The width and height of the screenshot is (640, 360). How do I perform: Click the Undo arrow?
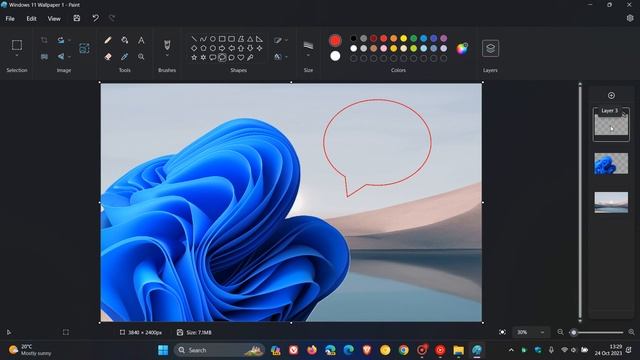pos(95,18)
